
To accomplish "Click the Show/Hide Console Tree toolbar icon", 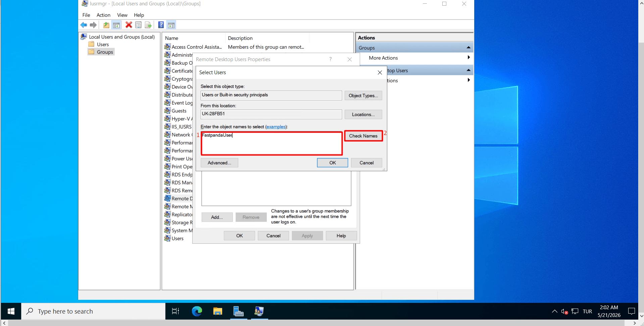I will [x=116, y=25].
